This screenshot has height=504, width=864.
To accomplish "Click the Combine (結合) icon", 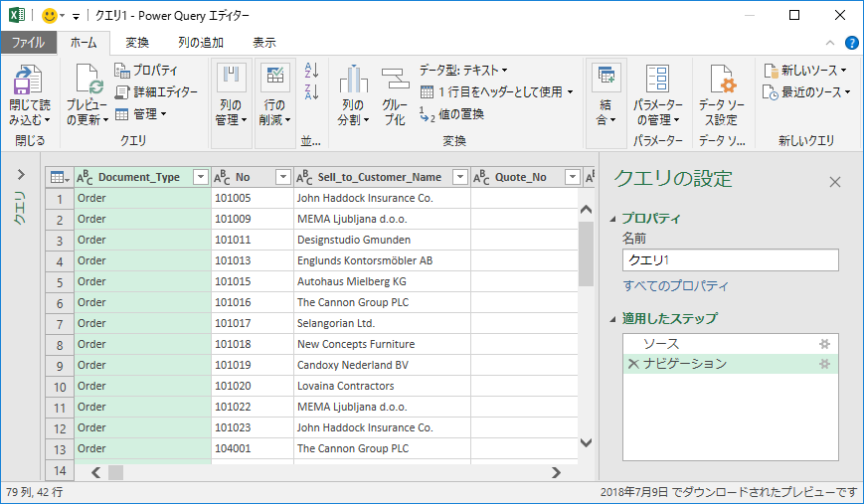I will pos(605,78).
